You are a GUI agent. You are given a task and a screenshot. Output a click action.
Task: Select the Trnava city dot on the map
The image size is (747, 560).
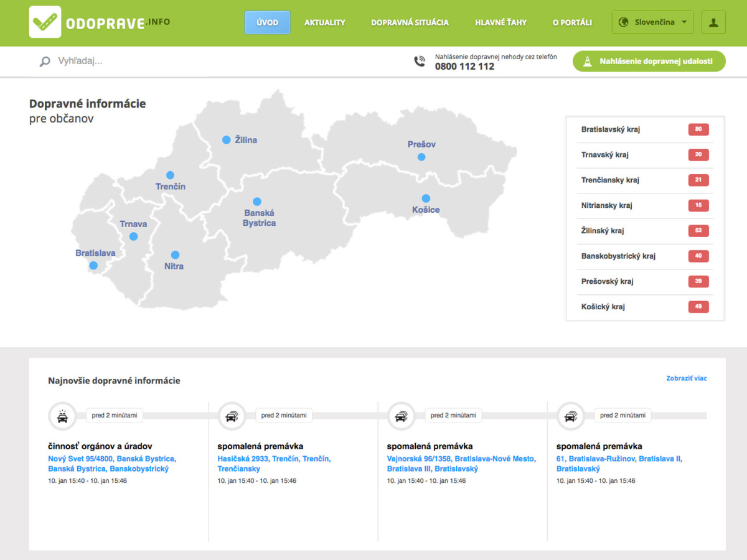tap(133, 236)
